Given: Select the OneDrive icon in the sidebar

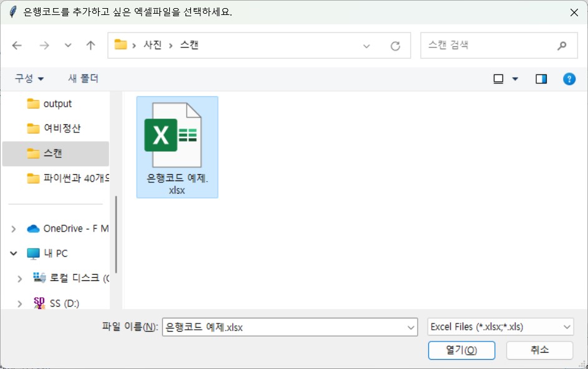Looking at the screenshot, I should (x=34, y=229).
